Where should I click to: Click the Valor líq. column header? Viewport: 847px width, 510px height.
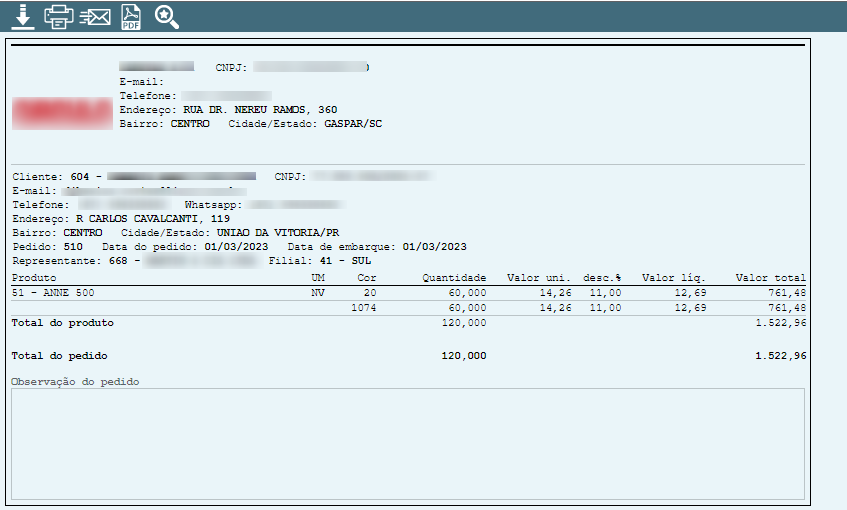click(673, 277)
